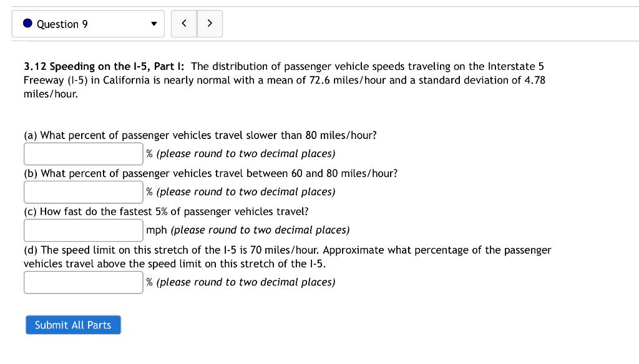The image size is (639, 364).
Task: Click the mph answer field for part (c)
Action: [x=83, y=230]
